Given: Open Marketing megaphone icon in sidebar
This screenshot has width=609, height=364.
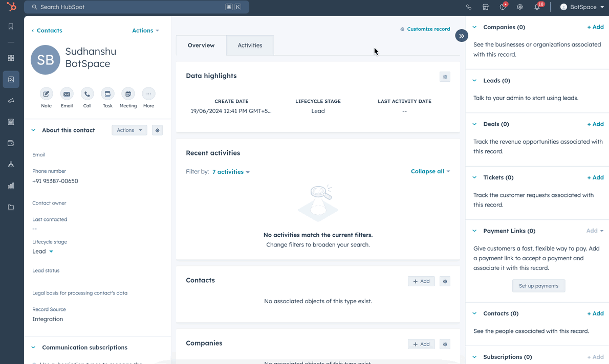Looking at the screenshot, I should (11, 101).
